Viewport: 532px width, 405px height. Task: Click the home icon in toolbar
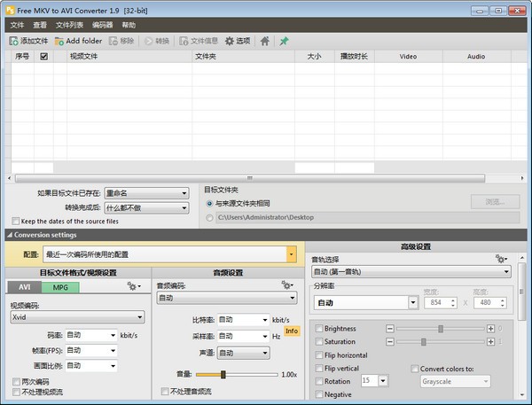tap(264, 41)
